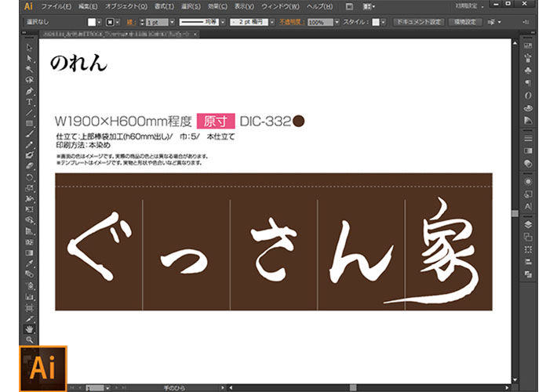Select the Blob Brush tool
This screenshot has height=392, width=557.
coord(29,155)
